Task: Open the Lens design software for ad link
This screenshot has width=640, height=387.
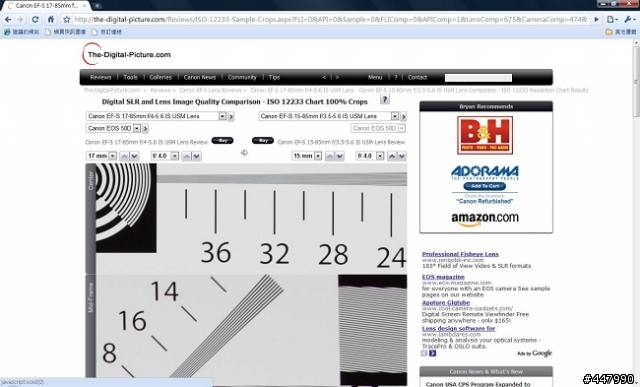Action: pyautogui.click(x=458, y=328)
